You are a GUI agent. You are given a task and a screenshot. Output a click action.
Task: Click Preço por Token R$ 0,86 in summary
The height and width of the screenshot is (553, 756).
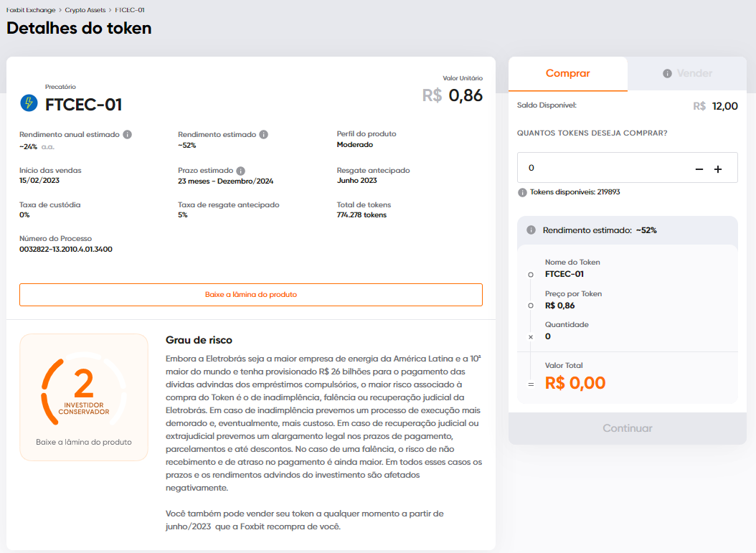[x=559, y=306]
